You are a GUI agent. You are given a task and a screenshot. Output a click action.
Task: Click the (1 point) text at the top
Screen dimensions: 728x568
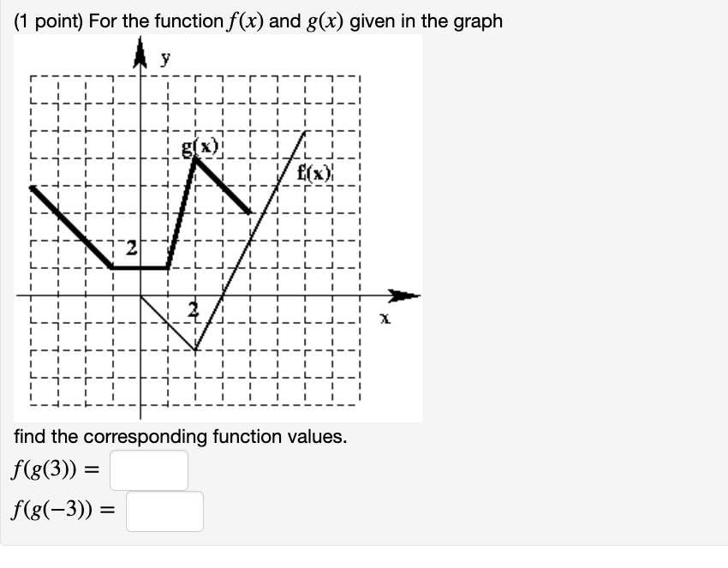click(41, 22)
